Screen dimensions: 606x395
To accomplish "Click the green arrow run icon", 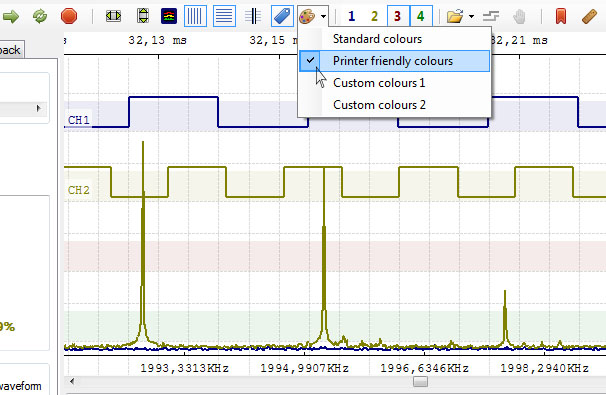I will coord(11,16).
